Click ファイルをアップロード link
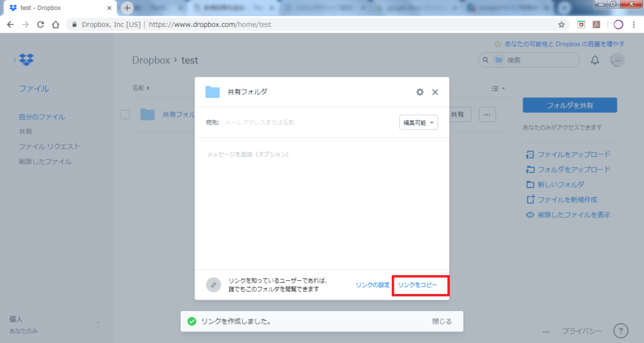644x343 pixels. coord(574,155)
